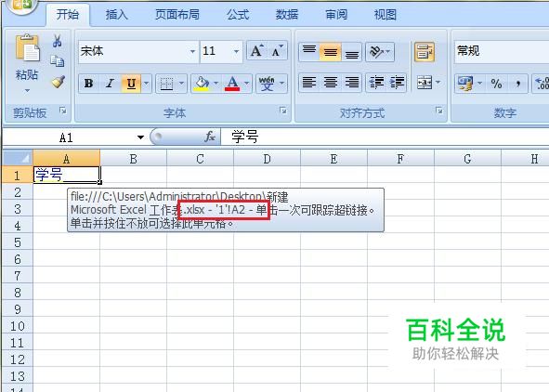The height and width of the screenshot is (392, 549).
Task: Click the formula bar showing 学号
Action: (385, 137)
